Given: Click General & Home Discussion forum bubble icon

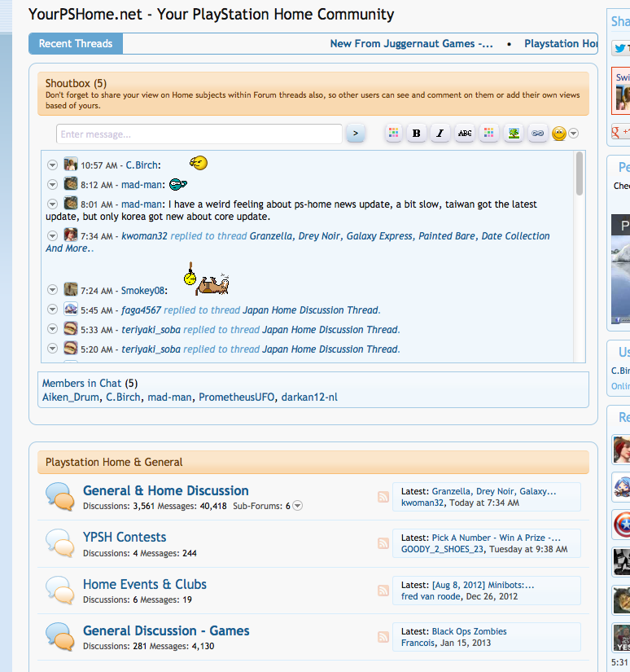Looking at the screenshot, I should click(x=60, y=497).
